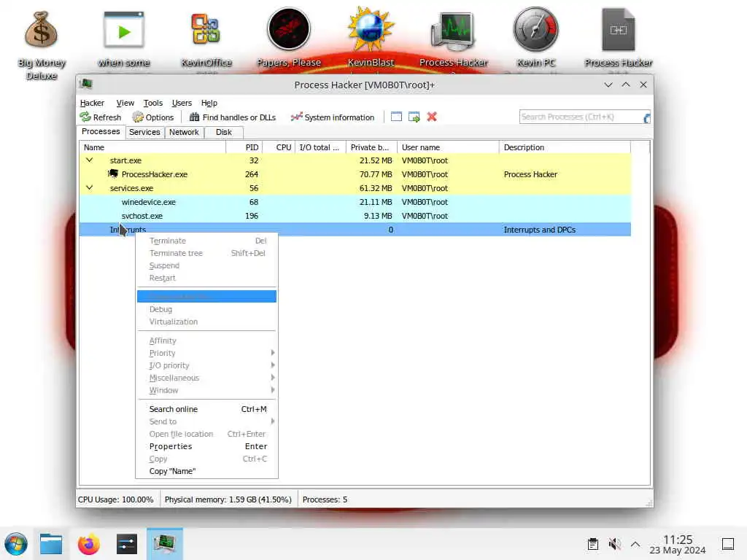The image size is (747, 560).
Task: Click the CPU Usage status bar entry
Action: 116,499
